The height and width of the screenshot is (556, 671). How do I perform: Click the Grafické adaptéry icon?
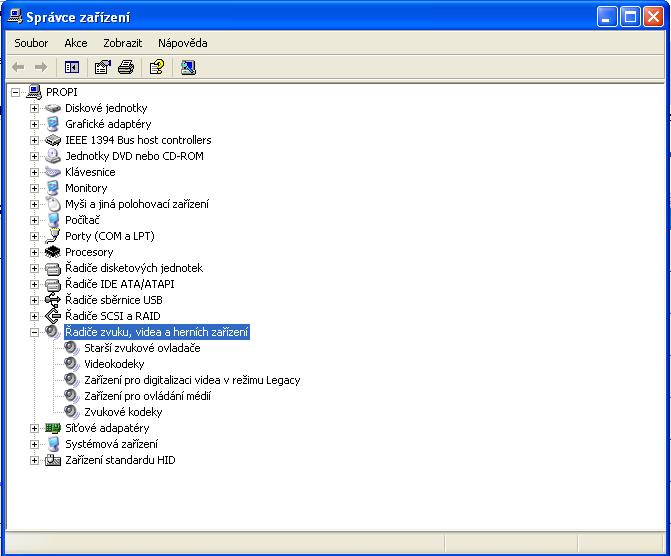(53, 124)
